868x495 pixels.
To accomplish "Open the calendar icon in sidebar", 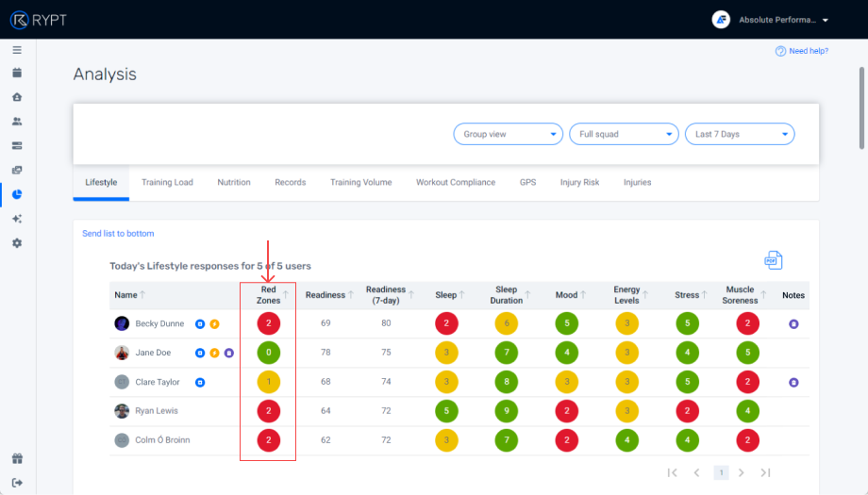I will click(x=17, y=73).
